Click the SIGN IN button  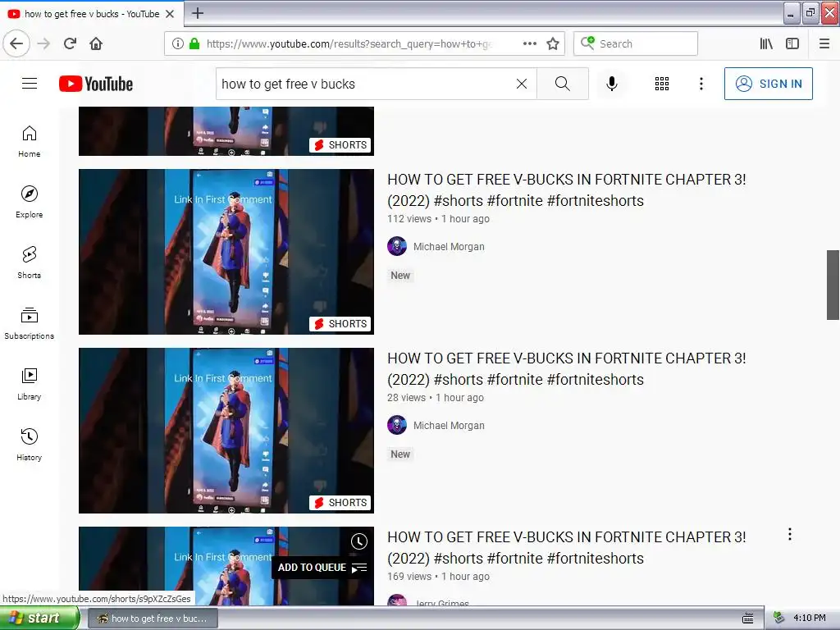(768, 84)
